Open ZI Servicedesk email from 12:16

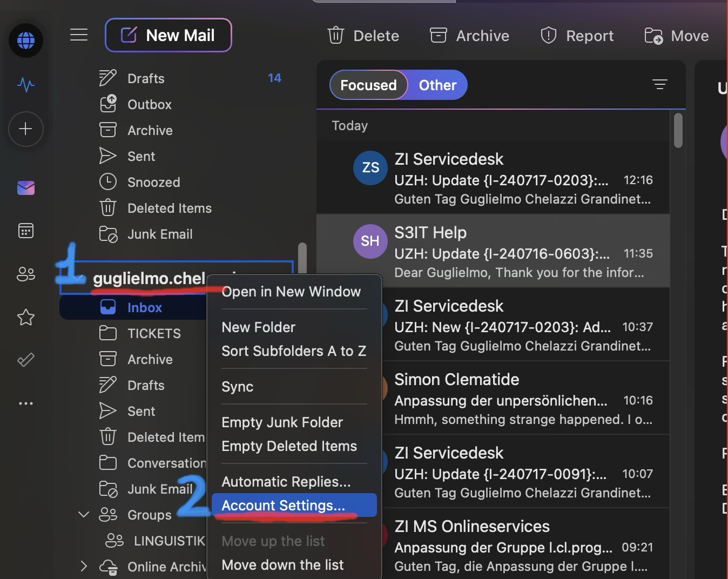[493, 178]
